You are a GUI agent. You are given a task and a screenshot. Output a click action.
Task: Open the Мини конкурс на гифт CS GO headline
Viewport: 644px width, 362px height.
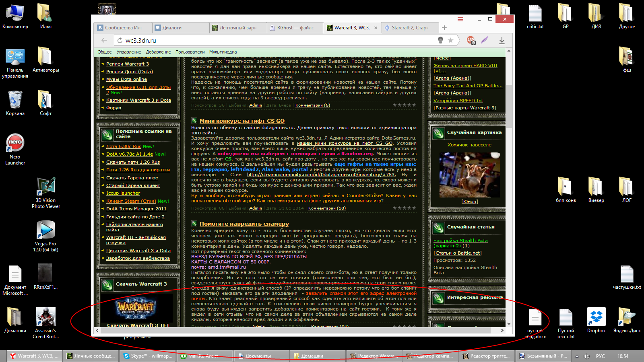click(242, 121)
